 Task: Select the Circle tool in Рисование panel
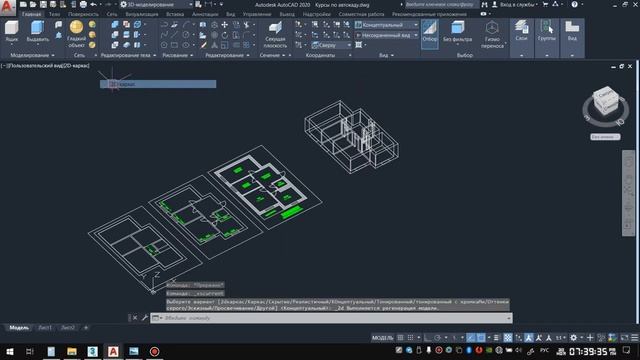(186, 35)
